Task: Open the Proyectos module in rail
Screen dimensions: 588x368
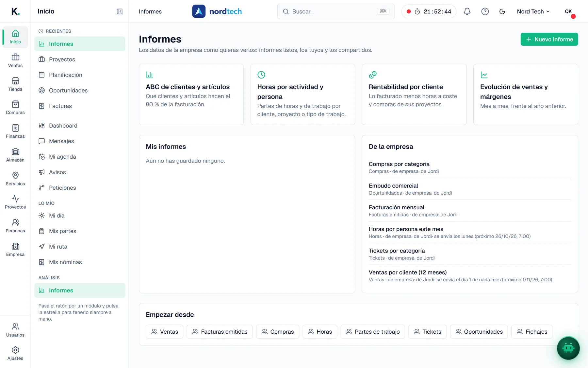Action: [15, 202]
